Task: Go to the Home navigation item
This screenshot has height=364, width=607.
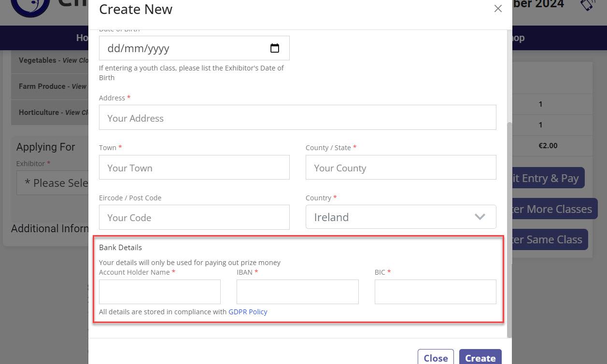Action: 82,38
